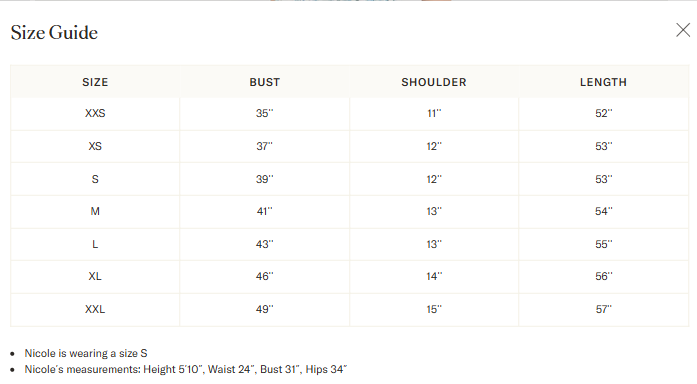Select the XXL size row label

(95, 309)
